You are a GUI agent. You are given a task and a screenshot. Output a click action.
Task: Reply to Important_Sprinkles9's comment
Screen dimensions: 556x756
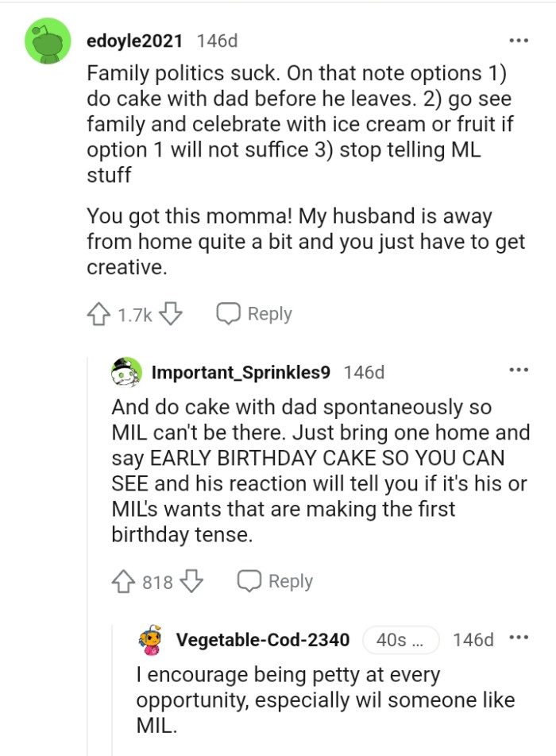tap(289, 581)
